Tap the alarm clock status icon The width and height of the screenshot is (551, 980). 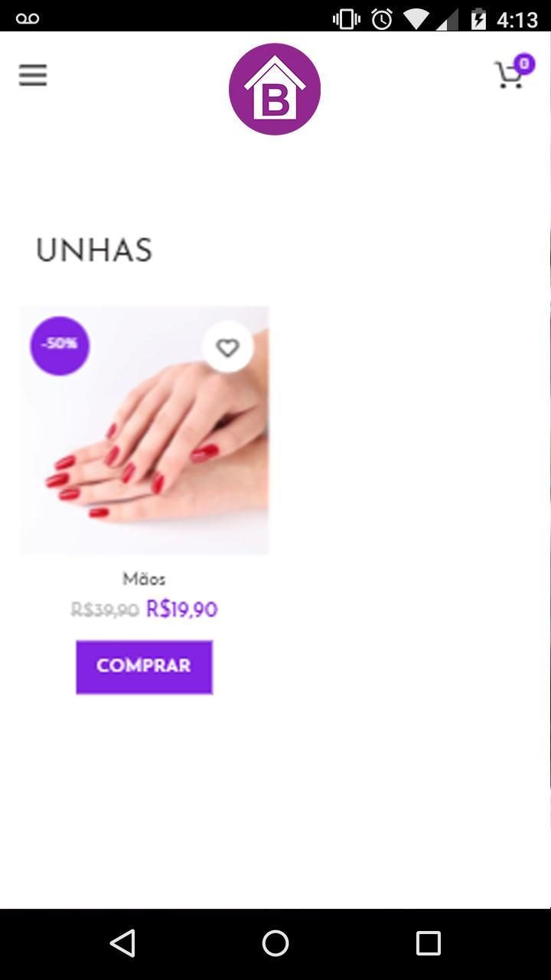[x=382, y=19]
